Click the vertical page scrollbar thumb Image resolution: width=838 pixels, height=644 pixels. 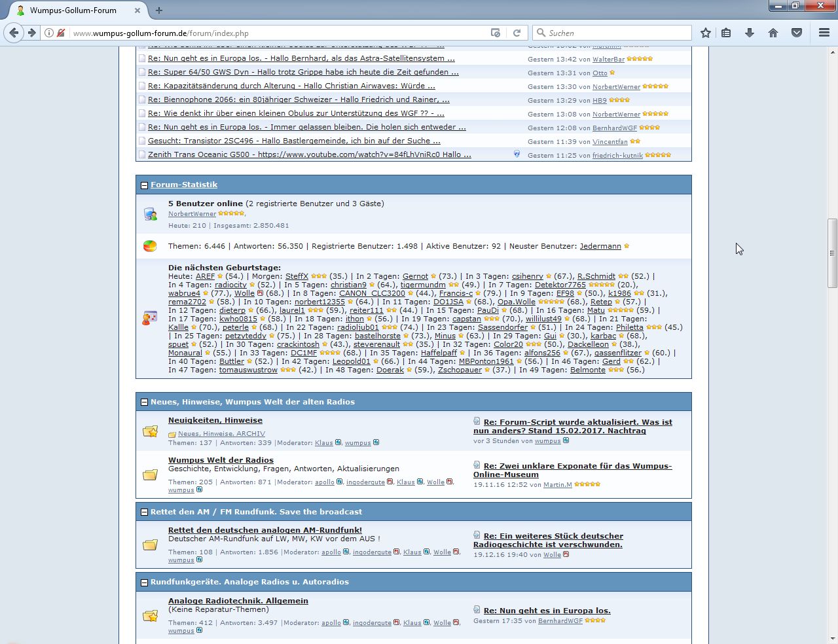832,253
